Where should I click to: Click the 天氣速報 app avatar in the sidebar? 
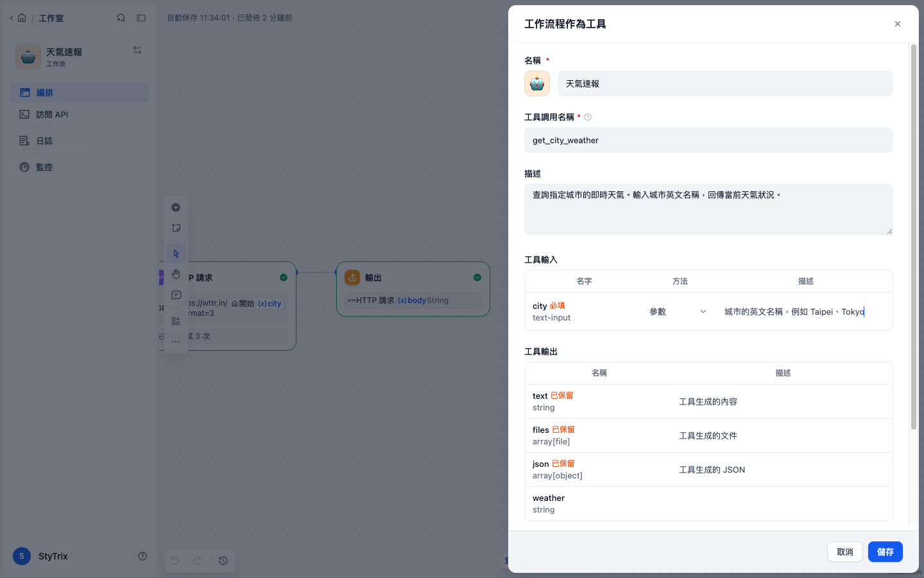[x=28, y=57]
